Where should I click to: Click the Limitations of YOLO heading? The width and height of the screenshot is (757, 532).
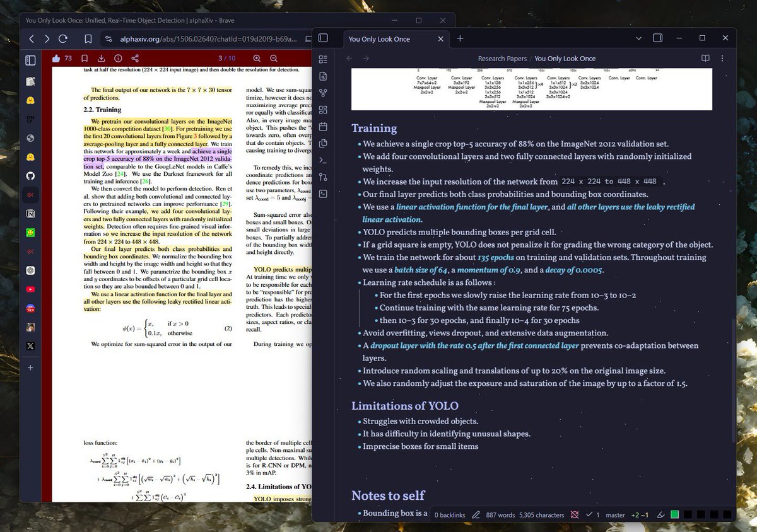point(405,405)
